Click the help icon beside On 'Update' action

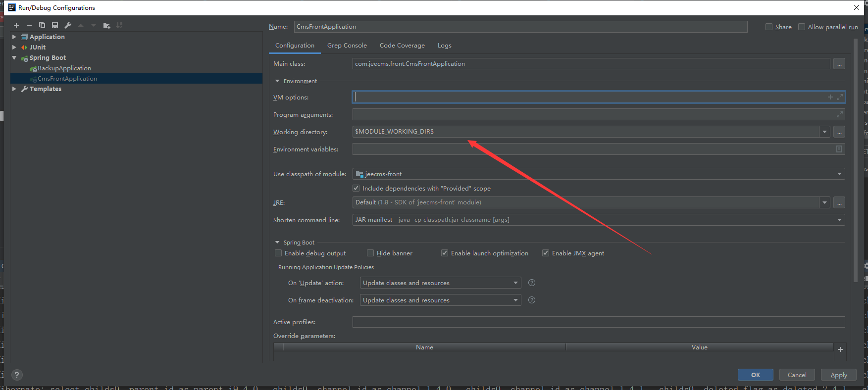click(532, 283)
